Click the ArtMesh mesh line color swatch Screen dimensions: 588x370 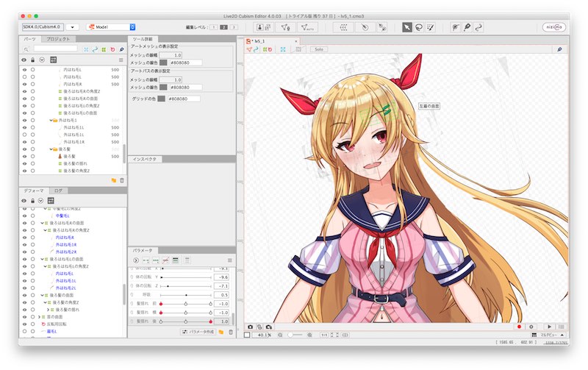click(163, 63)
